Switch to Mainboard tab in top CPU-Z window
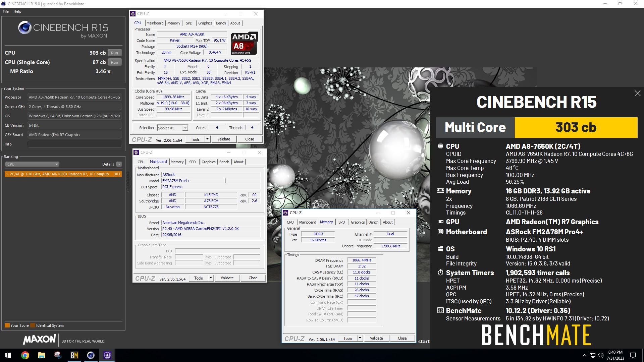 [155, 23]
